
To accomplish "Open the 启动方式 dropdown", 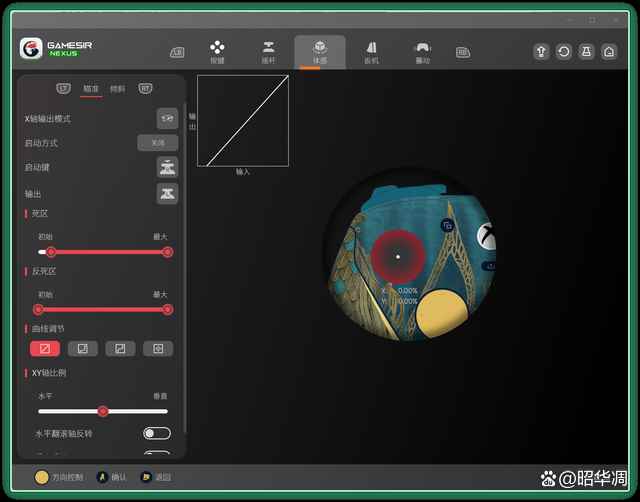I will (157, 143).
